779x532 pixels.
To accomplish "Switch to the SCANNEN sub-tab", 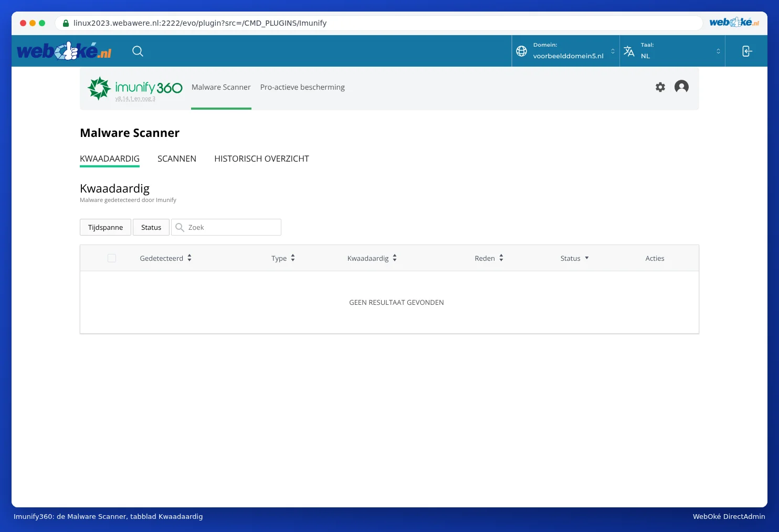I will pyautogui.click(x=177, y=159).
